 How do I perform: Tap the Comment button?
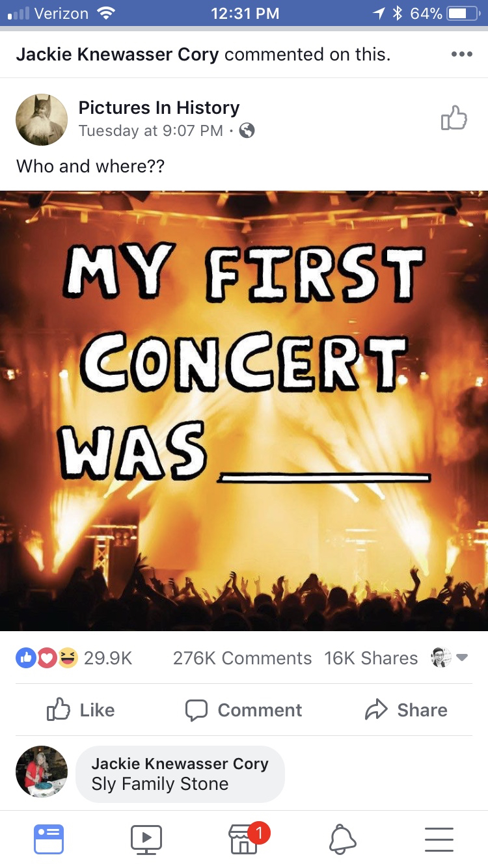click(243, 710)
